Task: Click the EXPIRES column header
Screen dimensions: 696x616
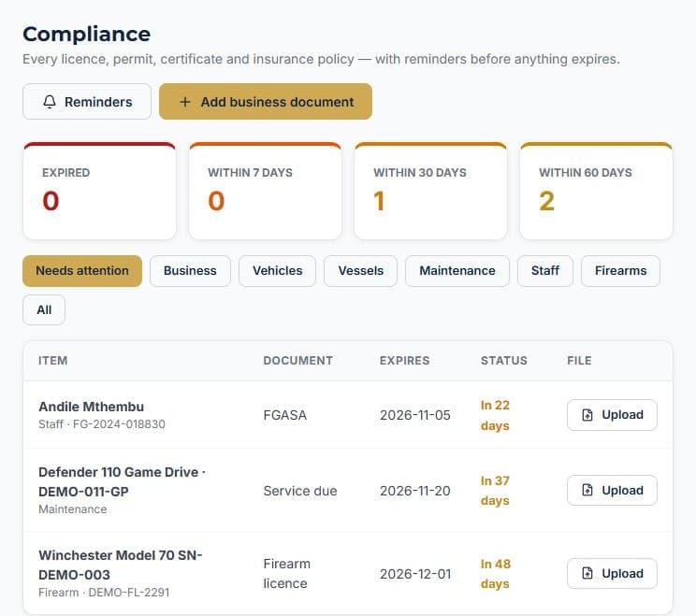Action: tap(404, 361)
